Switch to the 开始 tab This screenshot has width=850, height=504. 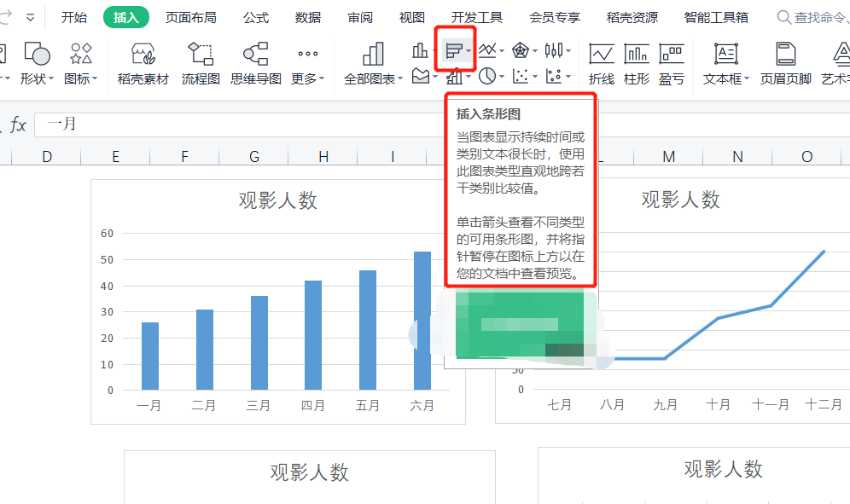click(73, 17)
